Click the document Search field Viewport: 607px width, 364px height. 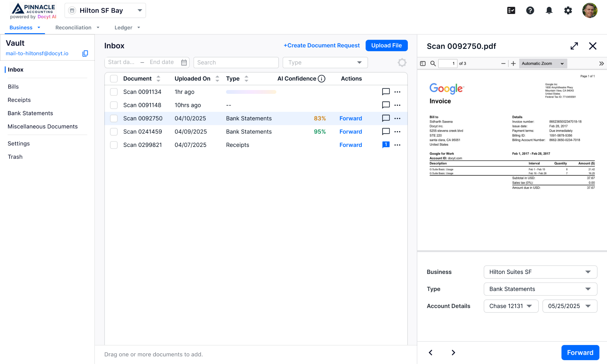236,62
